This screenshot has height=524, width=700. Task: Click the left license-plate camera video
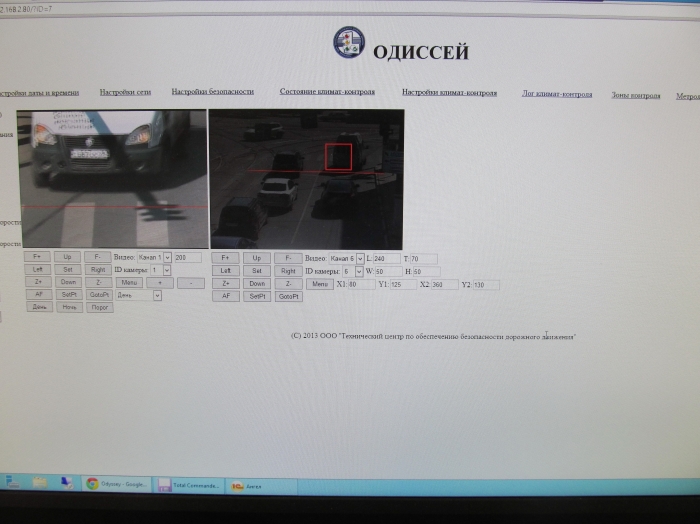113,179
